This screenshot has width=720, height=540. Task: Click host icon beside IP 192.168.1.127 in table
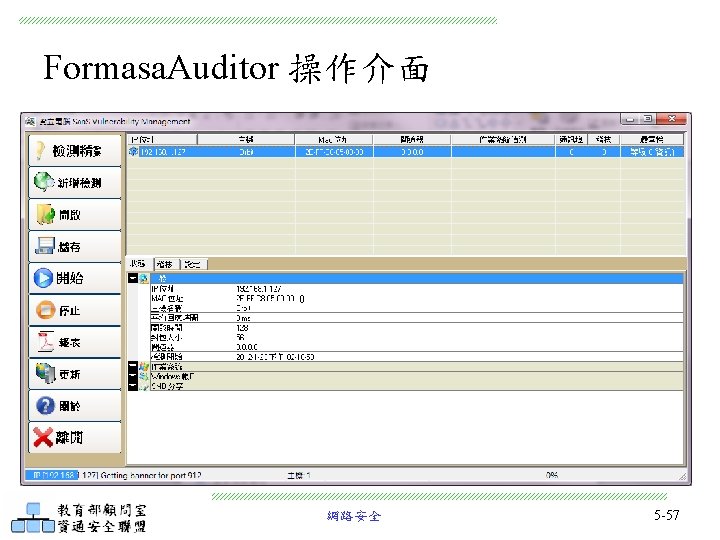pyautogui.click(x=133, y=152)
